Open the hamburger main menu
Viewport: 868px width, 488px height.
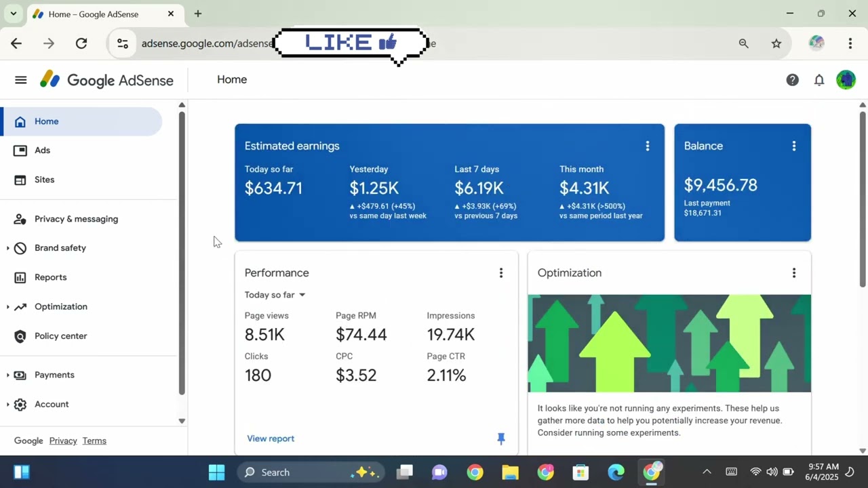point(20,80)
